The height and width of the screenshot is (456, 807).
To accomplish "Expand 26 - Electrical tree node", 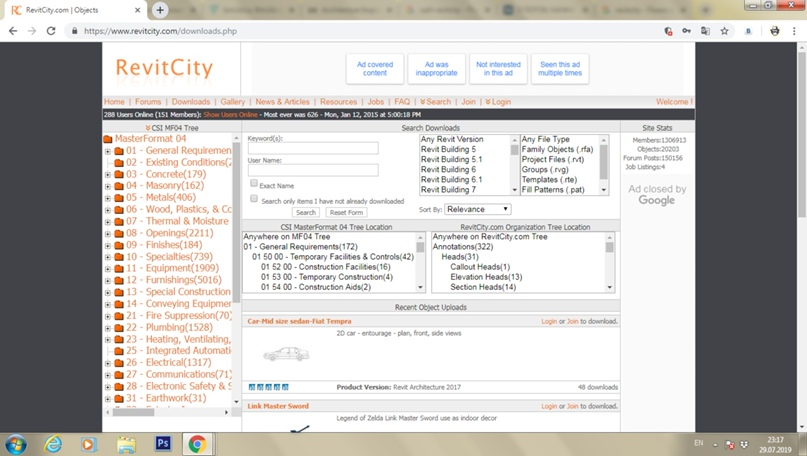I will pos(108,363).
